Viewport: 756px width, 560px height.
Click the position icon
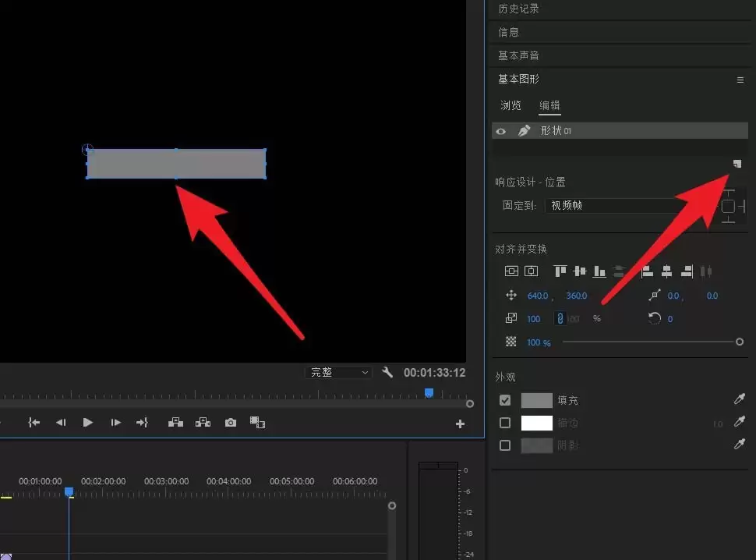point(511,295)
